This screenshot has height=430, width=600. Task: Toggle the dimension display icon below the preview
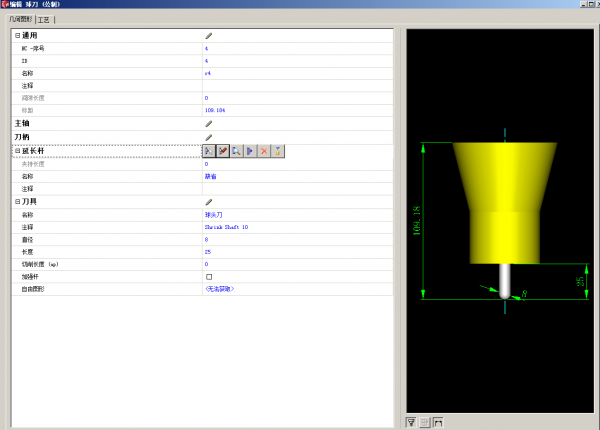point(438,422)
